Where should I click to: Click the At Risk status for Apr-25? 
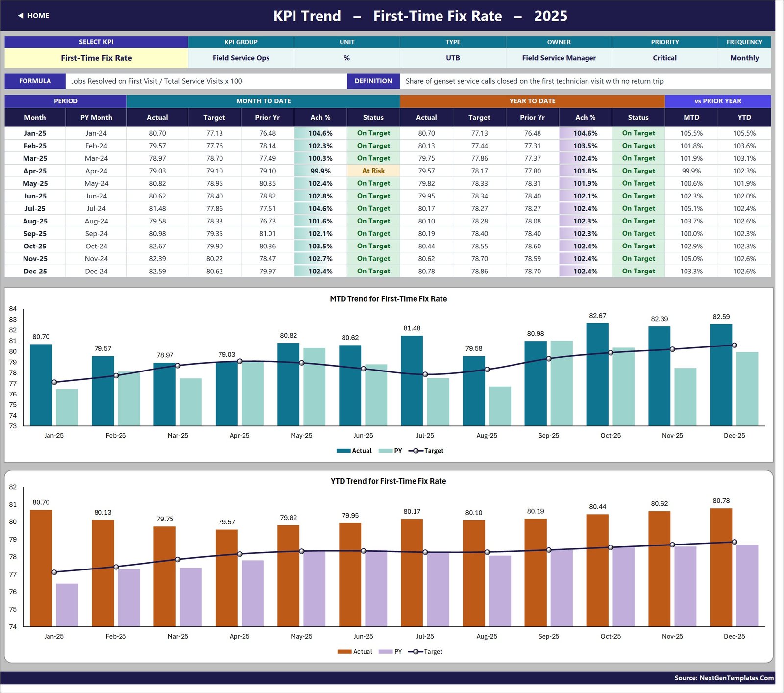point(373,171)
